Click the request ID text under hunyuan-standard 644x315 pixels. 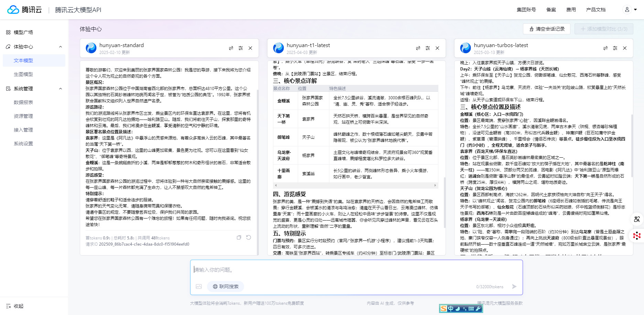click(x=137, y=244)
